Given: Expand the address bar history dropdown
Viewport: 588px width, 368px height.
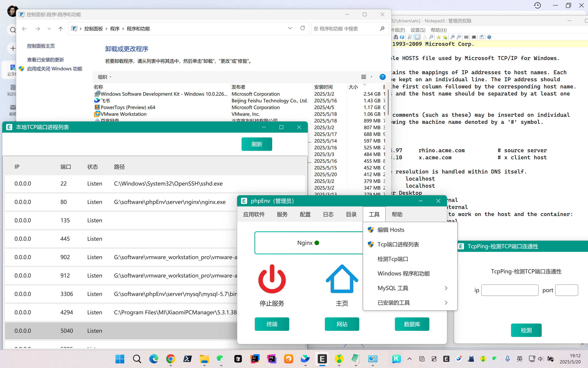Looking at the screenshot, I should 290,28.
